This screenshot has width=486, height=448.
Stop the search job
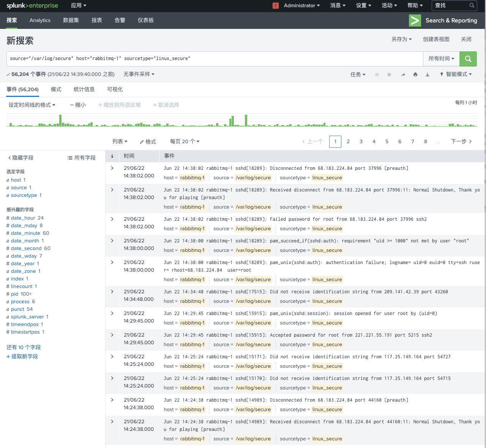coord(389,74)
